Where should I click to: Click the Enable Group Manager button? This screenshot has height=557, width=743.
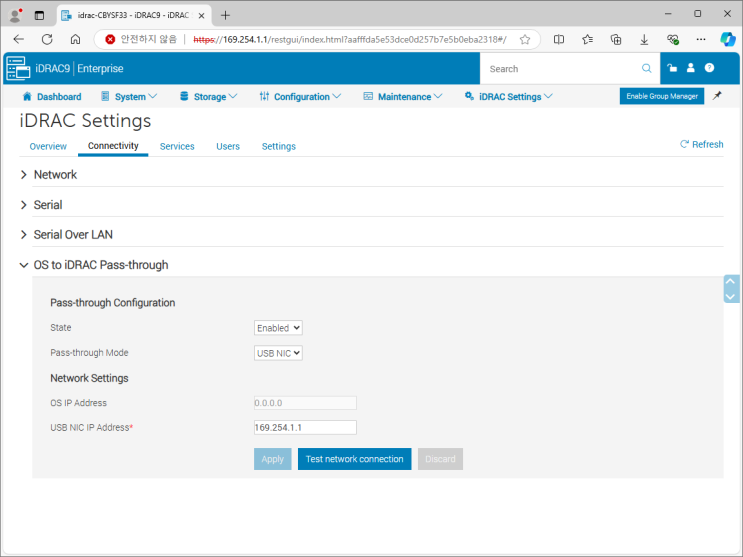point(661,96)
